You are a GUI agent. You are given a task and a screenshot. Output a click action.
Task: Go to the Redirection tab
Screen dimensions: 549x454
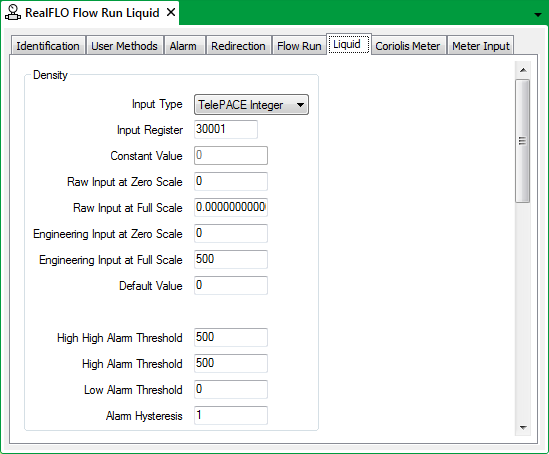(238, 46)
